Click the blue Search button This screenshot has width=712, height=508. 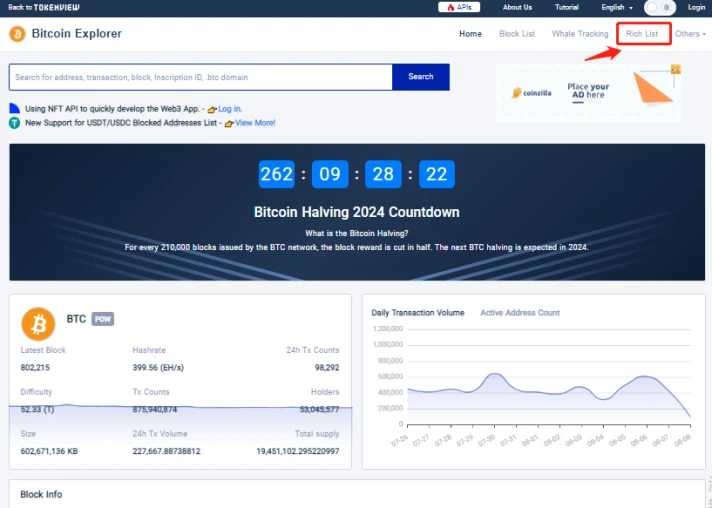point(421,77)
